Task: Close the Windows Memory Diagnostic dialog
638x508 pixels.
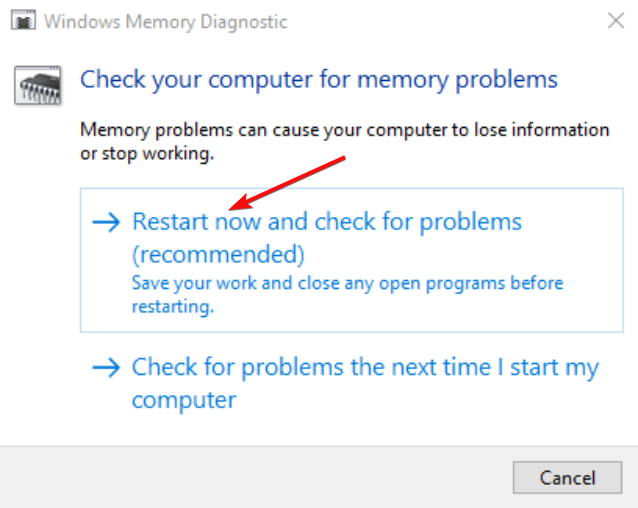Action: coord(611,19)
